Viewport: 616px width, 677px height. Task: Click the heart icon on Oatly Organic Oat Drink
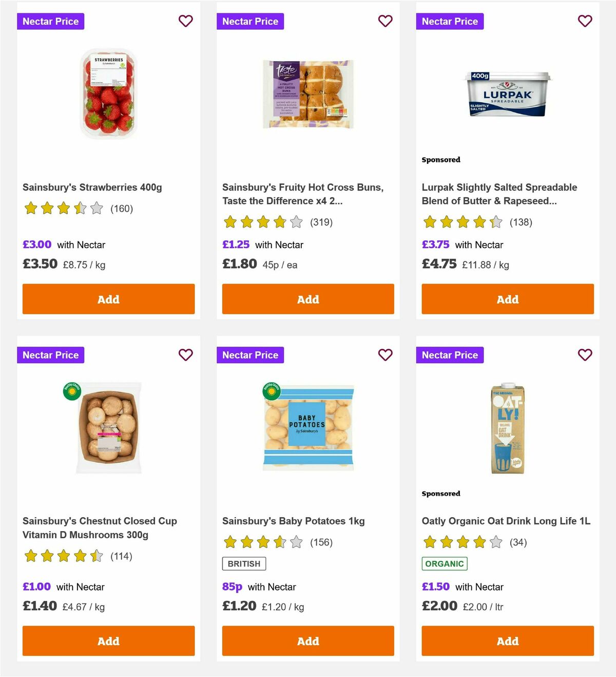coord(585,354)
